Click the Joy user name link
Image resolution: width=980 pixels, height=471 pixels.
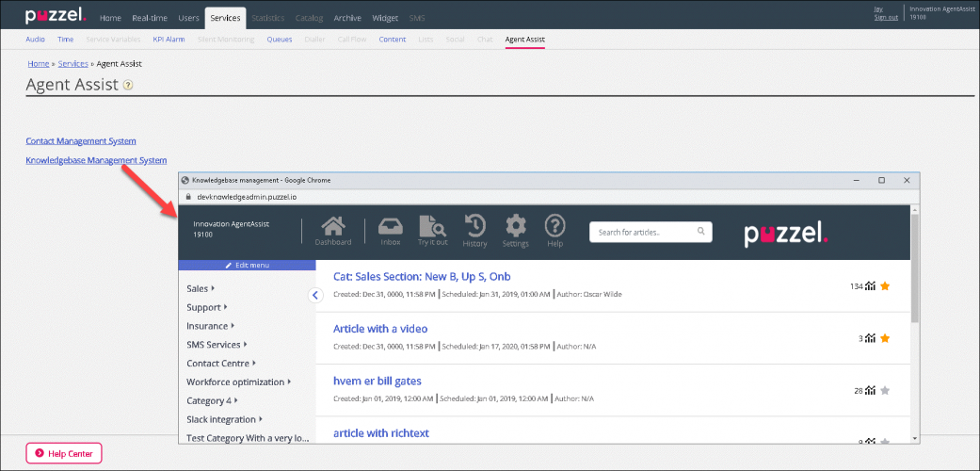(x=878, y=8)
